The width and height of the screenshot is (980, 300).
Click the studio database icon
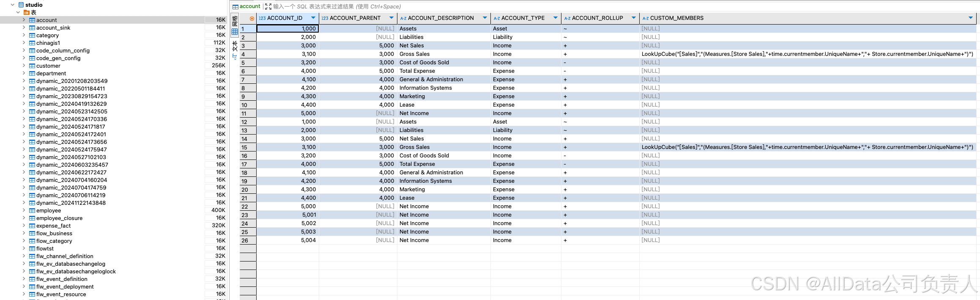[x=21, y=5]
